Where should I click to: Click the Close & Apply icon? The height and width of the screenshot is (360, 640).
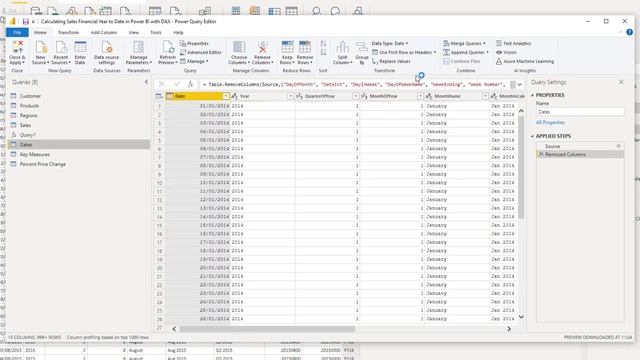point(17,47)
